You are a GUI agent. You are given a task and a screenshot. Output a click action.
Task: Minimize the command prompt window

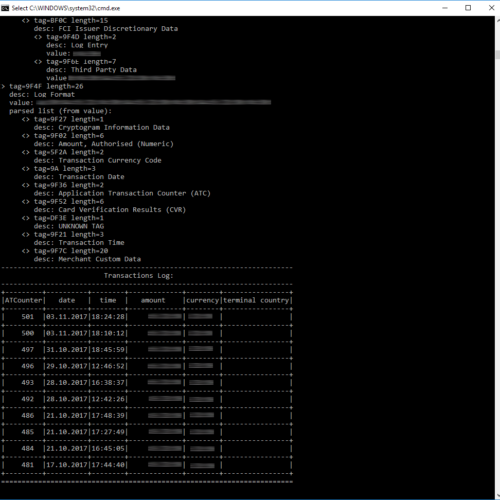445,8
